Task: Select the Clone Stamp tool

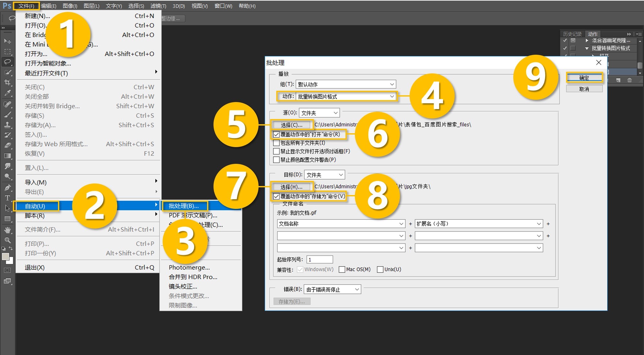Action: tap(7, 125)
